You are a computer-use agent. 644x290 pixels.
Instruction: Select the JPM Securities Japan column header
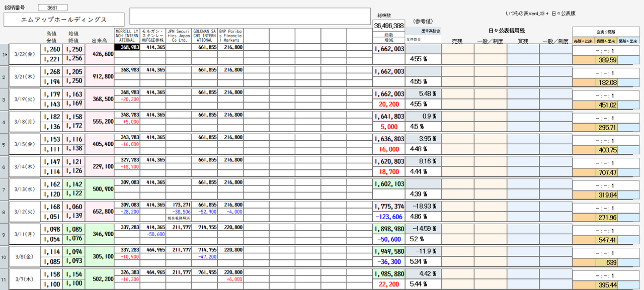(x=179, y=35)
